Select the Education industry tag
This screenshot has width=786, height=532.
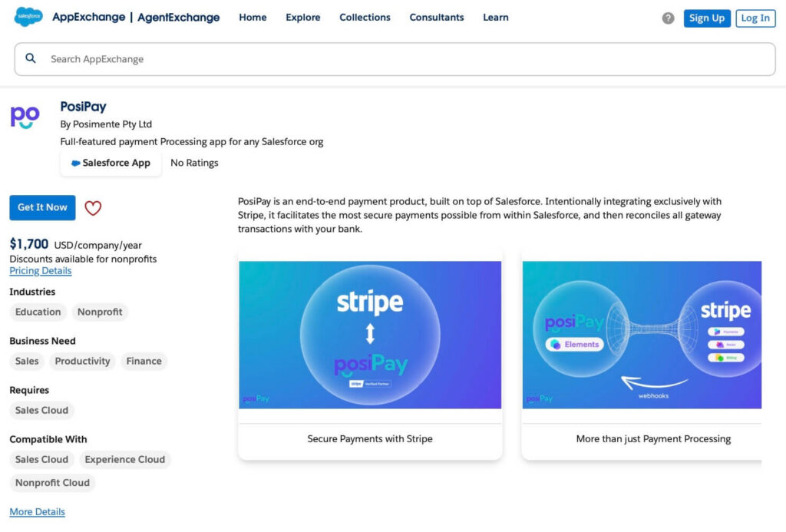coord(38,312)
